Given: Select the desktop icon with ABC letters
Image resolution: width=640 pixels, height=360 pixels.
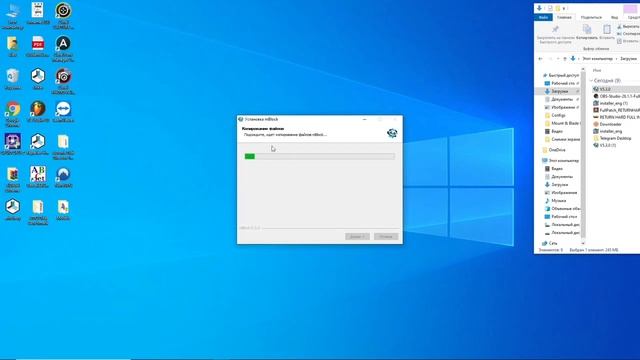Looking at the screenshot, I should (38, 174).
